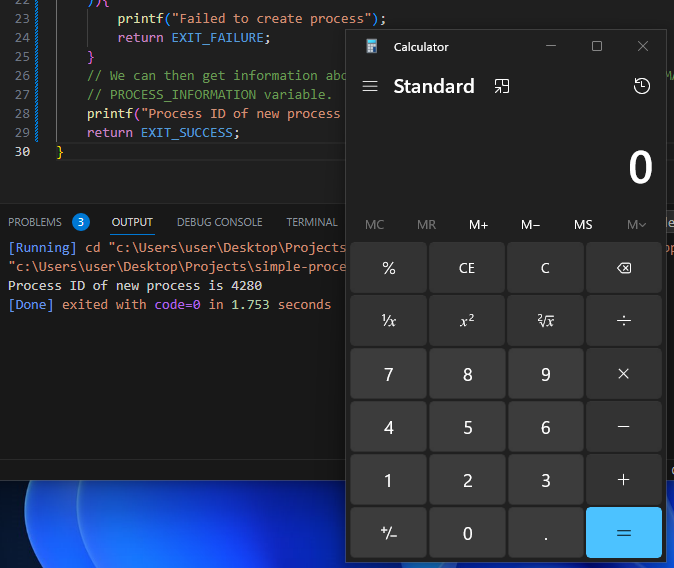
Task: Maximize the Calculator window
Action: tap(597, 46)
